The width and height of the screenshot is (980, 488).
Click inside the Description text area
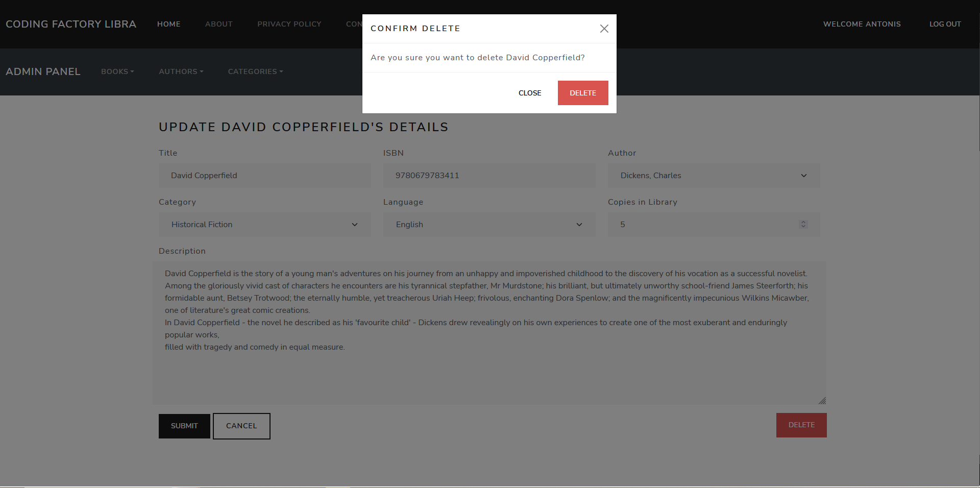tap(489, 333)
